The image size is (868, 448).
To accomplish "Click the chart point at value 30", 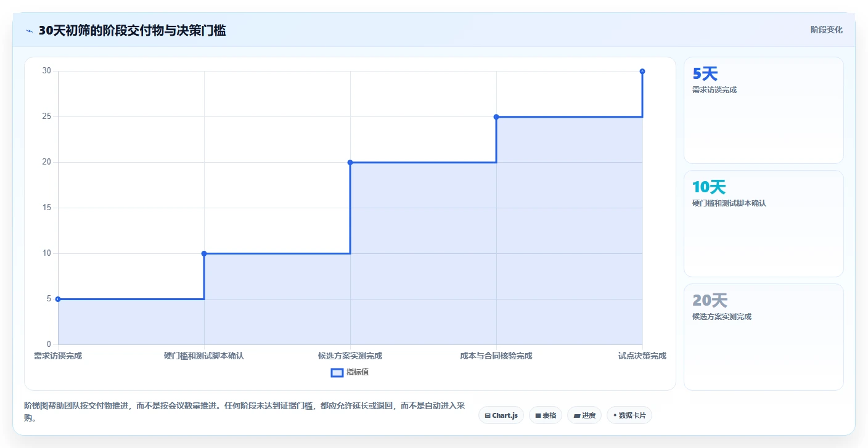I will (642, 71).
